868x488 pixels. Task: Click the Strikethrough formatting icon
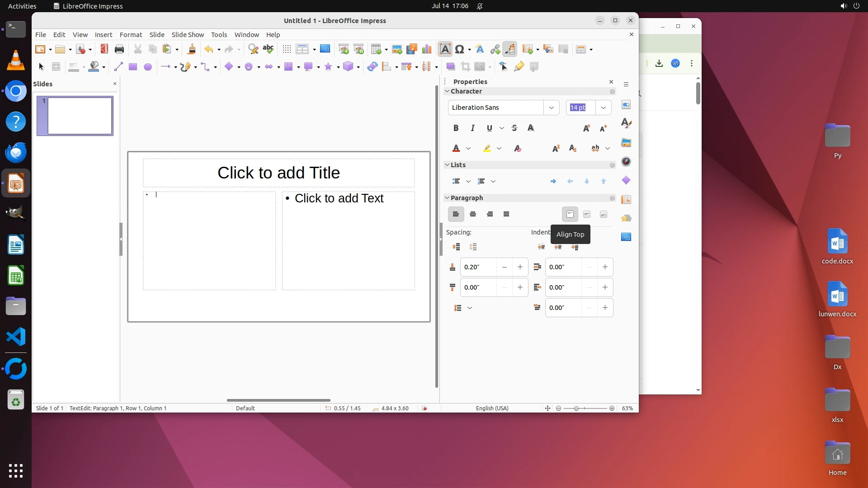[514, 128]
